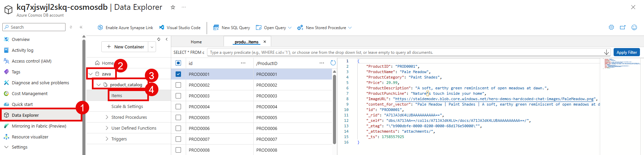Expand Triggers node
Image resolution: width=644 pixels, height=155 pixels.
click(107, 139)
